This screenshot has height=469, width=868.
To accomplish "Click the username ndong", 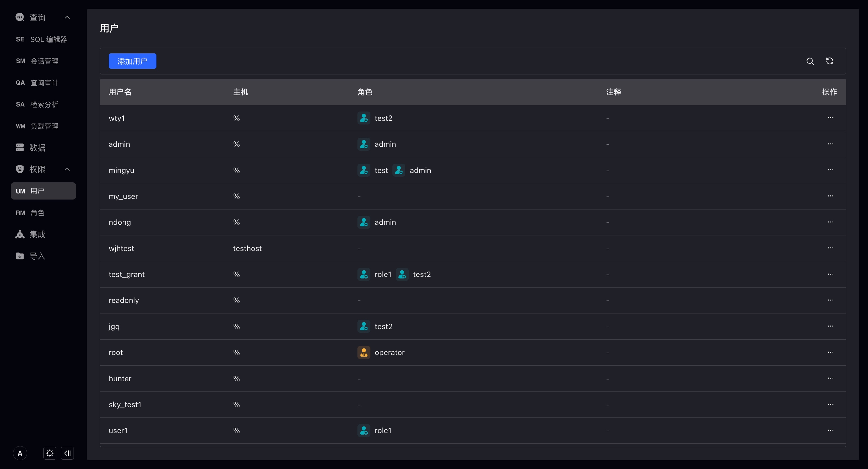I will pyautogui.click(x=120, y=222).
